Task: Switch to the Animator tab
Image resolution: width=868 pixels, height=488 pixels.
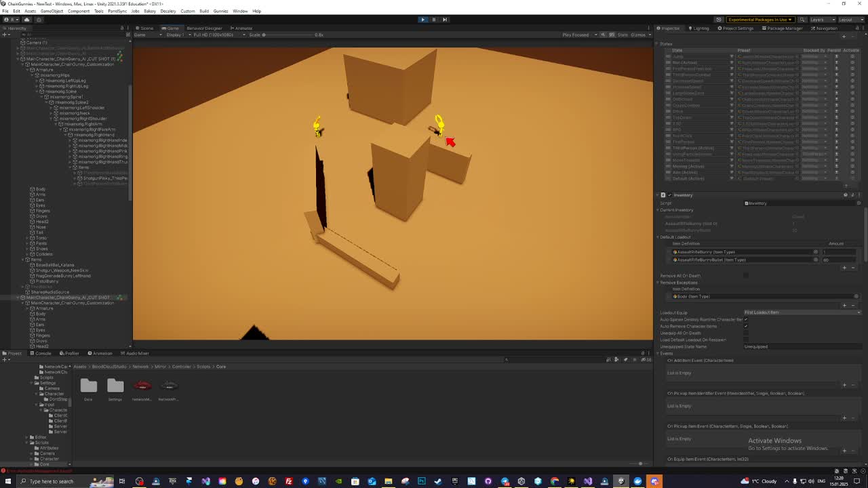Action: pyautogui.click(x=241, y=28)
